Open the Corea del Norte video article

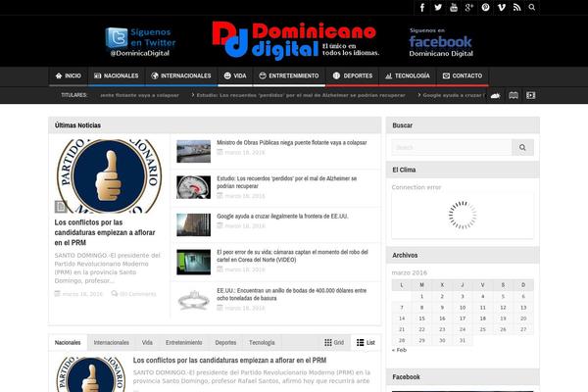coord(292,256)
